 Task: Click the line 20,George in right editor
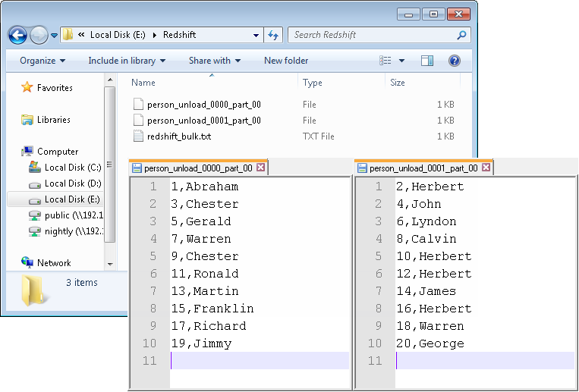pyautogui.click(x=430, y=343)
